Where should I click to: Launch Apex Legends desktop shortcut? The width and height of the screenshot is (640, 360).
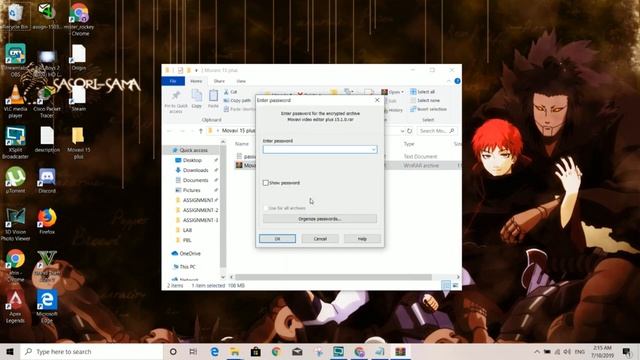15,307
